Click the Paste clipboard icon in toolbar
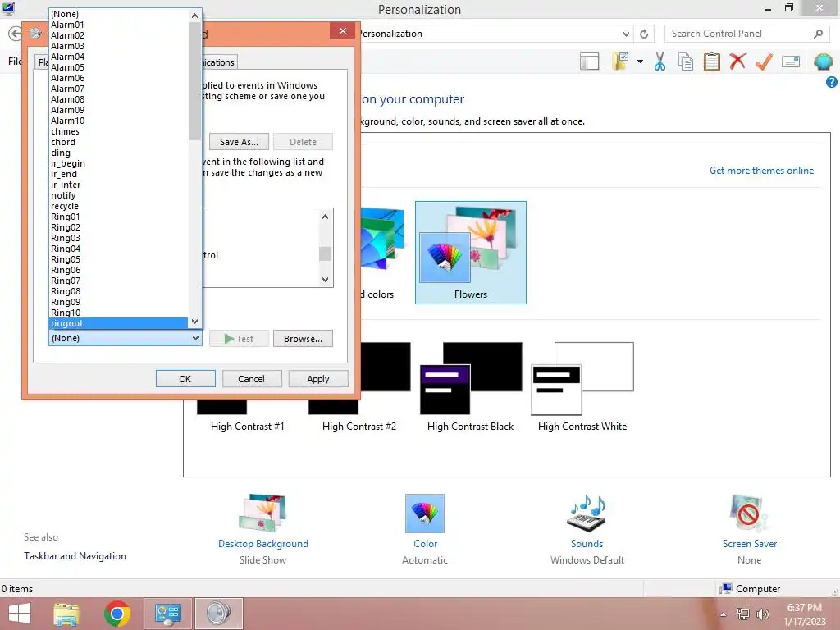This screenshot has height=630, width=840. (711, 62)
